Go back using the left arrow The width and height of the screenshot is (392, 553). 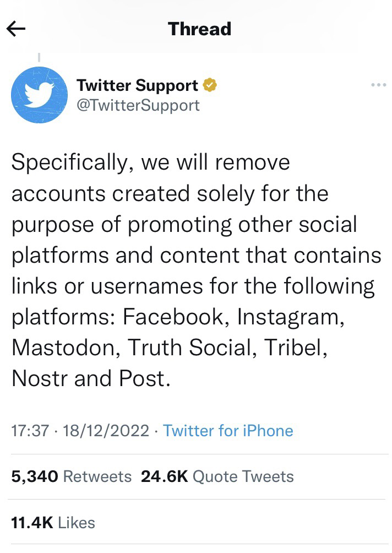16,29
